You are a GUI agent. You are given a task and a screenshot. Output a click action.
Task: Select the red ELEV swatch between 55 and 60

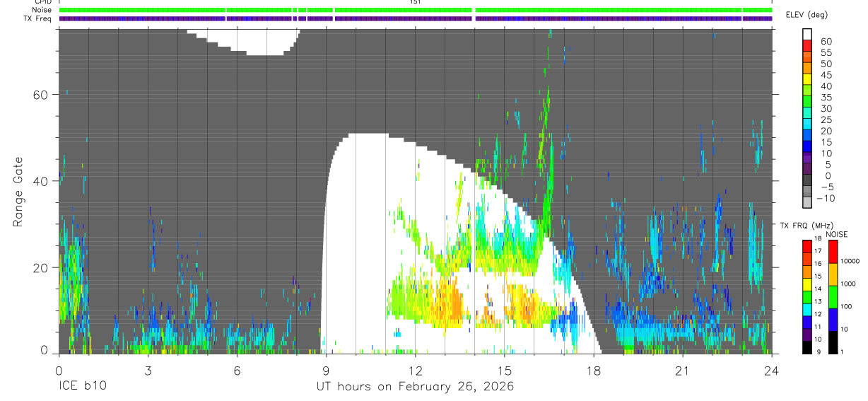(x=807, y=46)
